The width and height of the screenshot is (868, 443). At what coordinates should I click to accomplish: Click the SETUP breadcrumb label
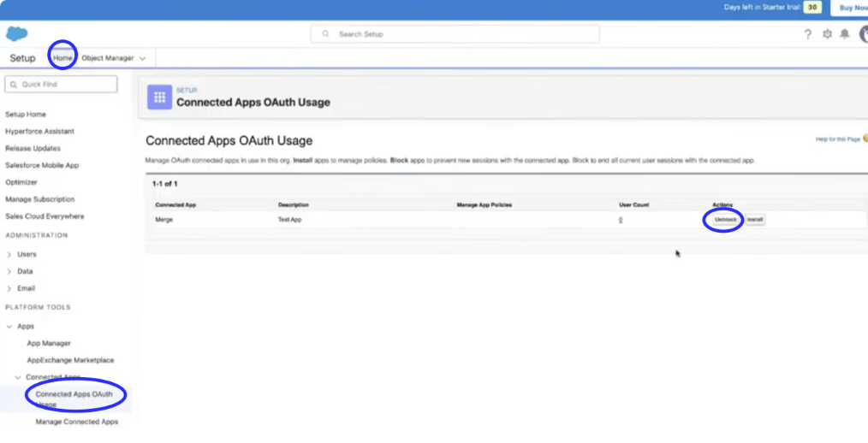[x=187, y=90]
